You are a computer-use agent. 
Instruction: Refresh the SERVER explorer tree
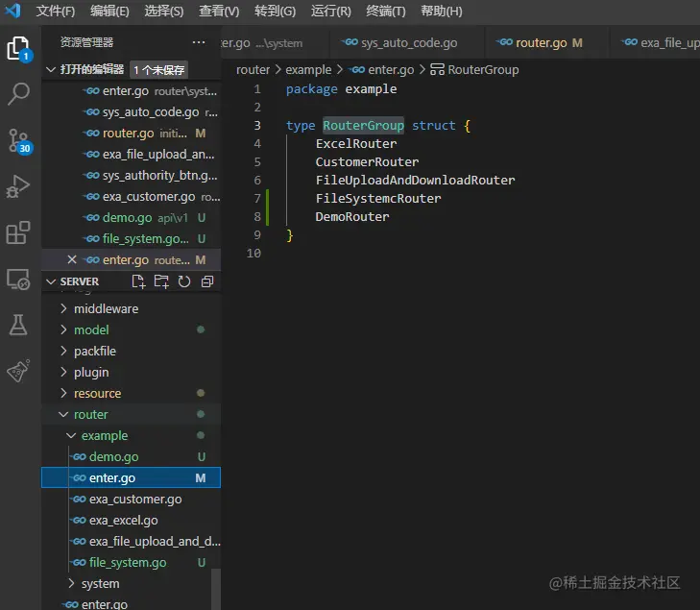point(184,281)
